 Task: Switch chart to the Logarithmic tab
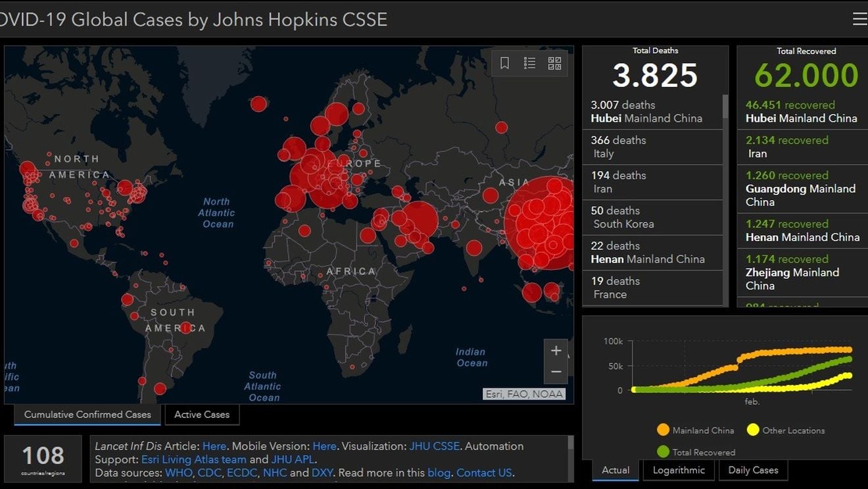coord(679,470)
